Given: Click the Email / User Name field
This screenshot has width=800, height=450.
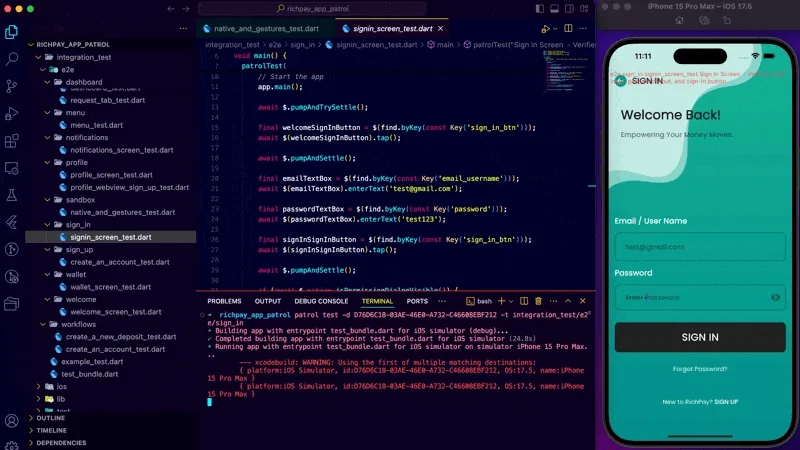Looking at the screenshot, I should [x=700, y=246].
